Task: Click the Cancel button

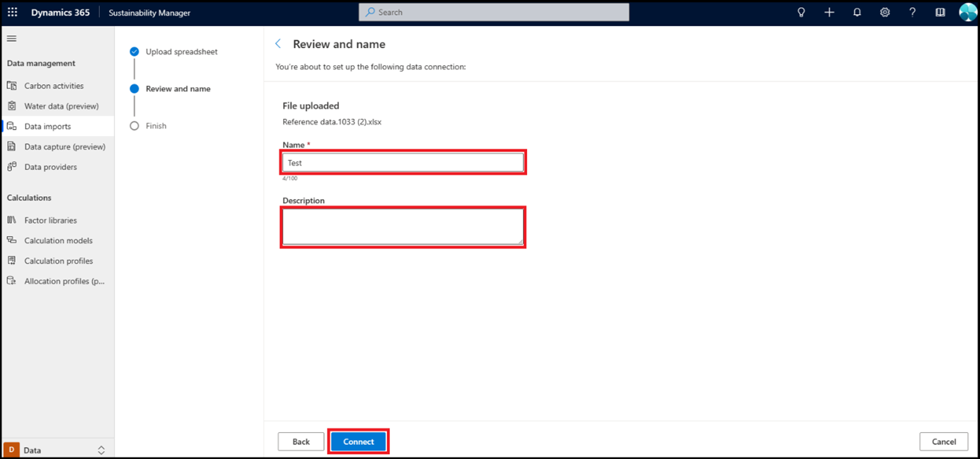Action: click(x=944, y=441)
